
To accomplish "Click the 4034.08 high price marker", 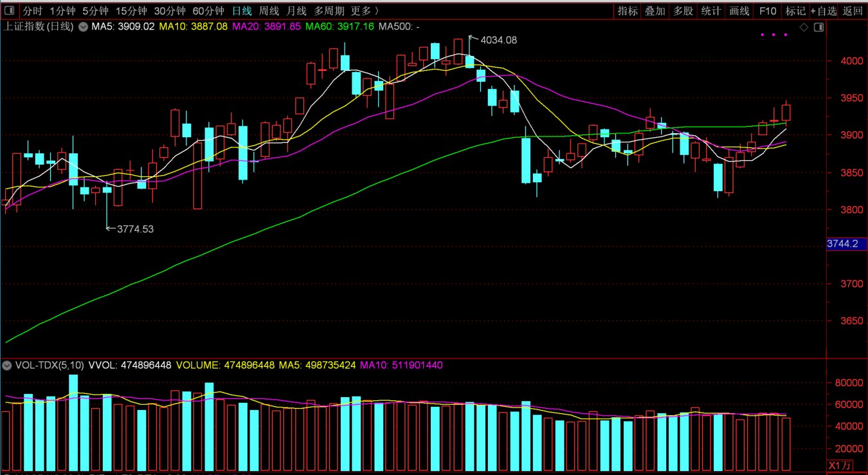I will (x=498, y=40).
